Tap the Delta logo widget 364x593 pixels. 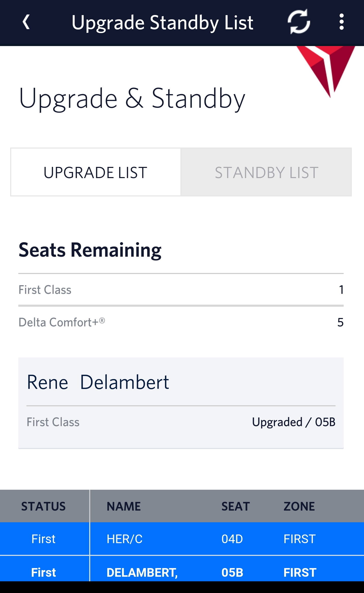pos(326,71)
